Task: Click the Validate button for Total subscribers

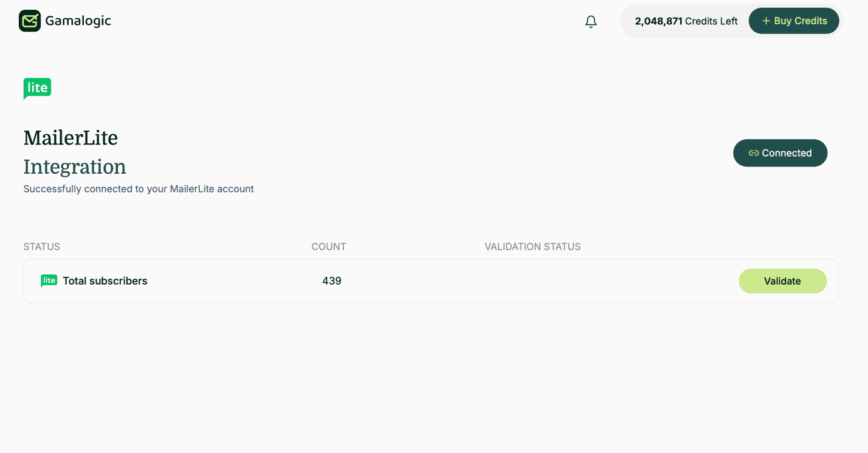Action: tap(782, 281)
